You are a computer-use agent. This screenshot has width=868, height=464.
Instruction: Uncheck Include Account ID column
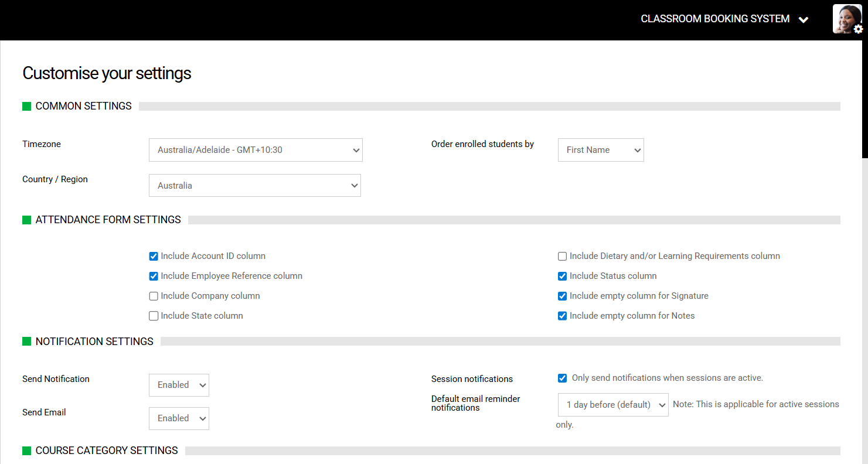pyautogui.click(x=154, y=256)
